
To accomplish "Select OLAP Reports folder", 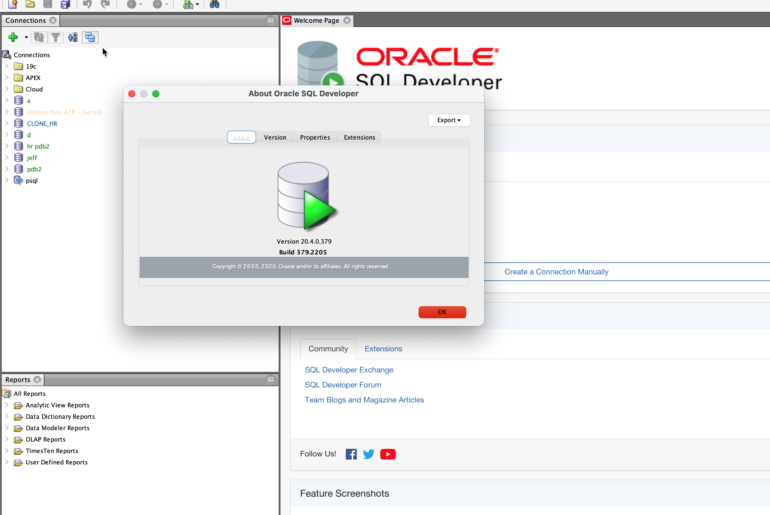I will (45, 439).
